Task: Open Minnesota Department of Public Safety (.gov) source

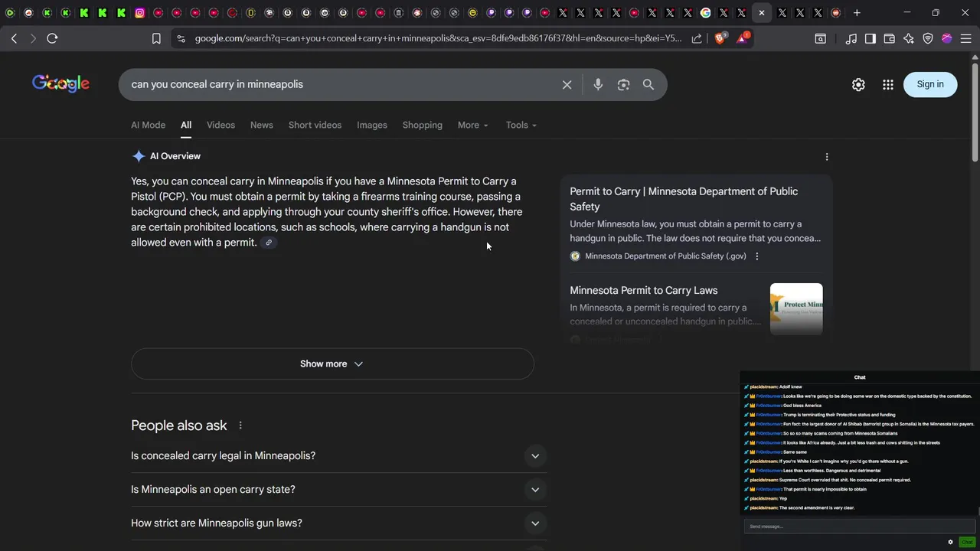Action: [665, 256]
